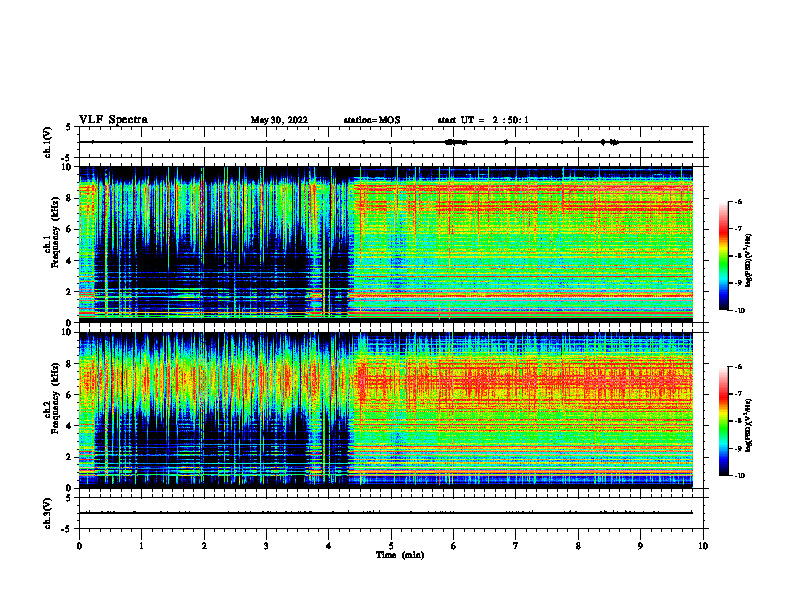This screenshot has height=612, width=792.
Task: Click the ch.1 voltage waveform trace
Action: pos(386,142)
